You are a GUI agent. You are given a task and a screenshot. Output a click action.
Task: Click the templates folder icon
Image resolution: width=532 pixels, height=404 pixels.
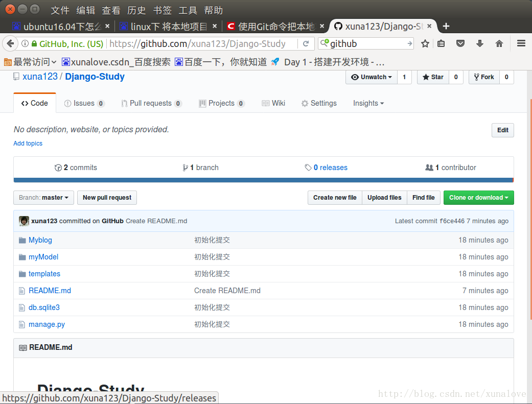pos(22,274)
